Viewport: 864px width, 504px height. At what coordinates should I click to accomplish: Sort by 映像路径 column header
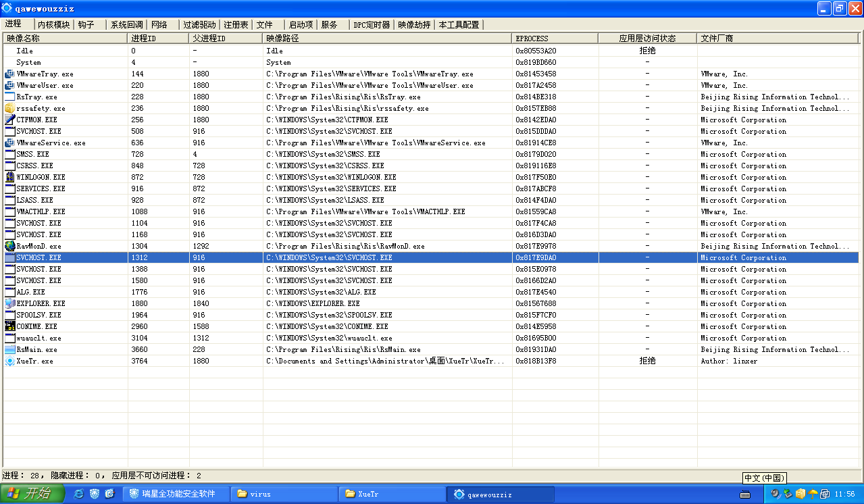pyautogui.click(x=388, y=39)
